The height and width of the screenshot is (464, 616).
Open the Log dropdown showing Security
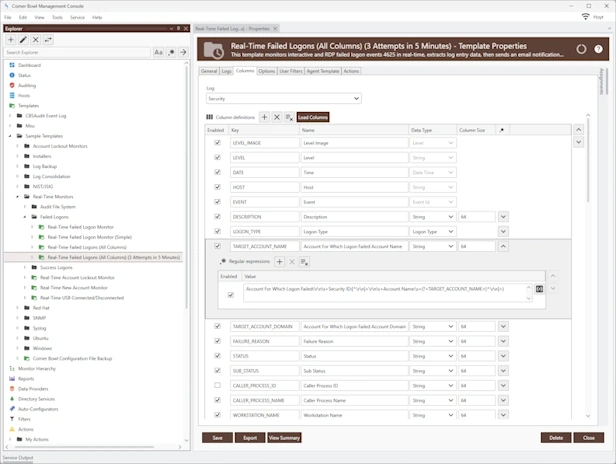(284, 99)
